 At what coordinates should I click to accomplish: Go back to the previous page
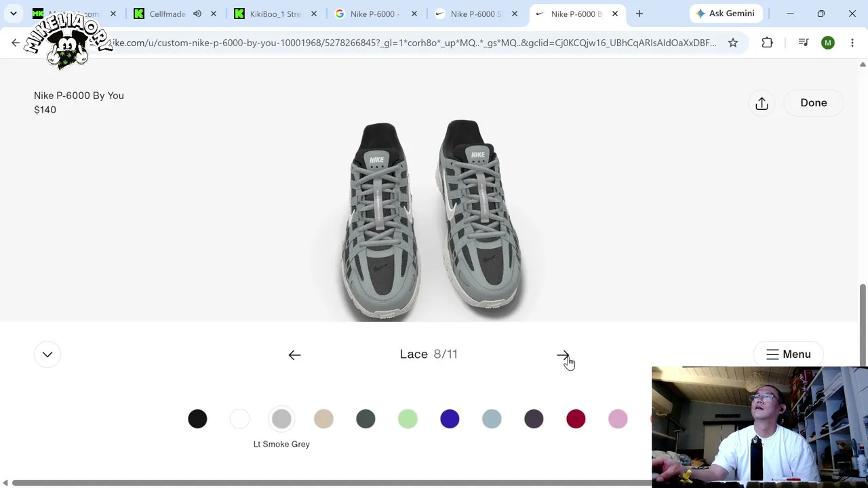tap(16, 43)
